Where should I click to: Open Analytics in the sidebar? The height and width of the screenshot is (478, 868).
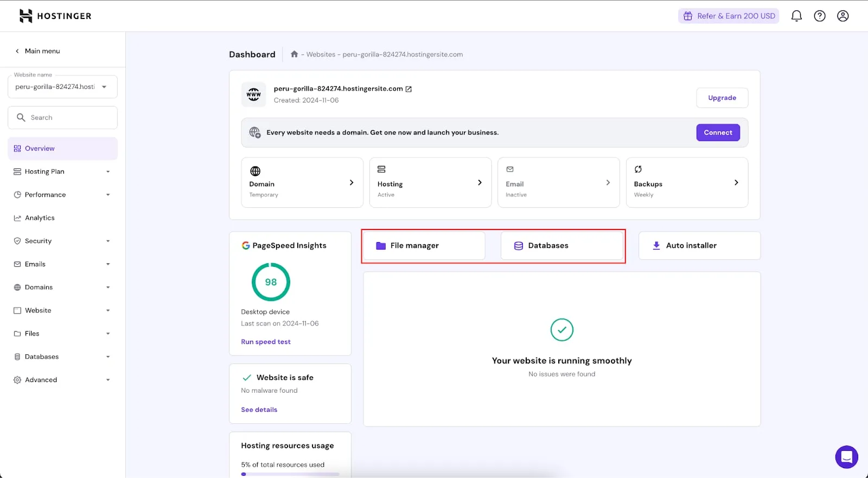pos(62,218)
